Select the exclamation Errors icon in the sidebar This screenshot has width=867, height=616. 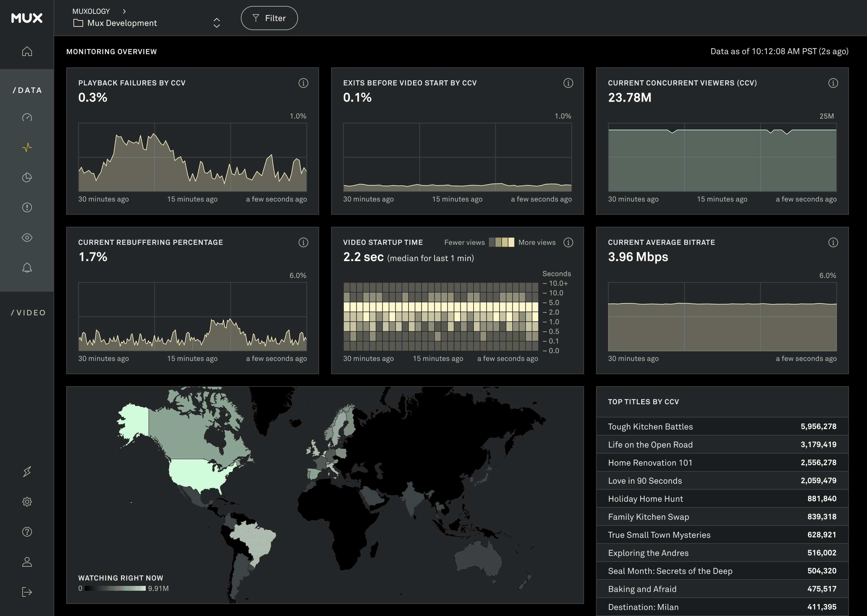pyautogui.click(x=26, y=207)
